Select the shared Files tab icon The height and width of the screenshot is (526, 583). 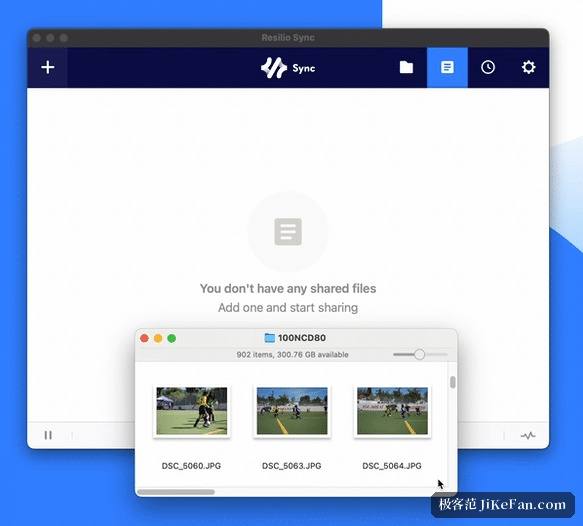click(447, 67)
